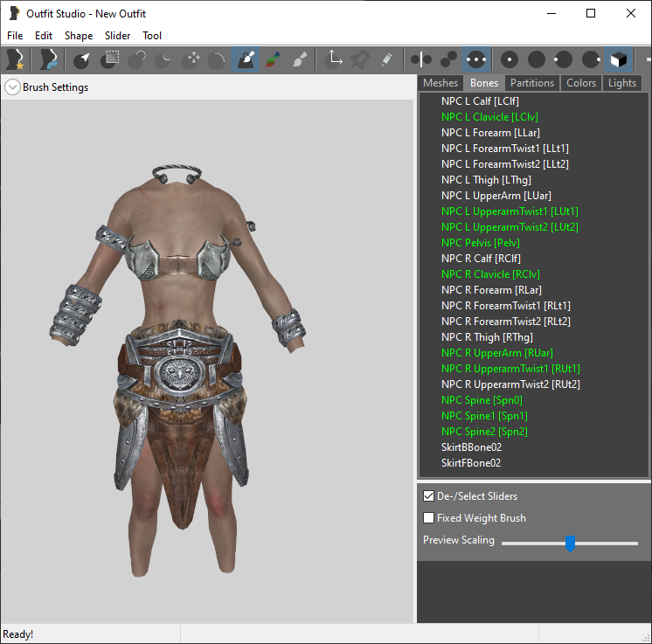Select bone NPC L ForearmTwist1 [LLt1]
652x644 pixels.
click(505, 149)
